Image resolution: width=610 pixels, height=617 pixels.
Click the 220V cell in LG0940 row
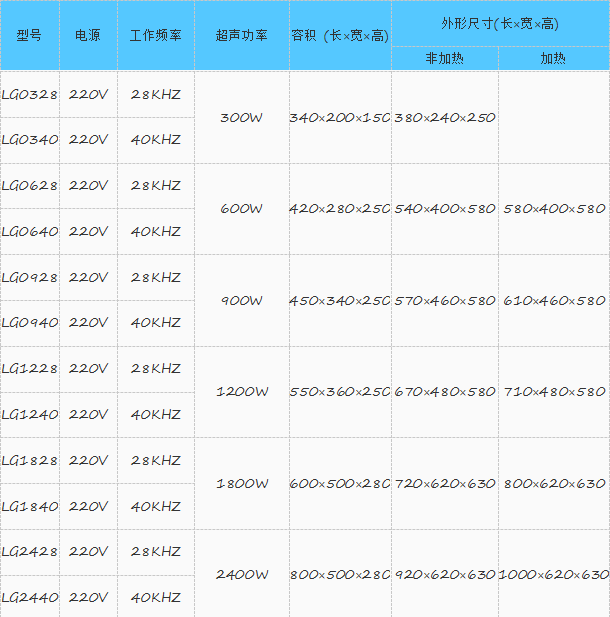click(88, 323)
